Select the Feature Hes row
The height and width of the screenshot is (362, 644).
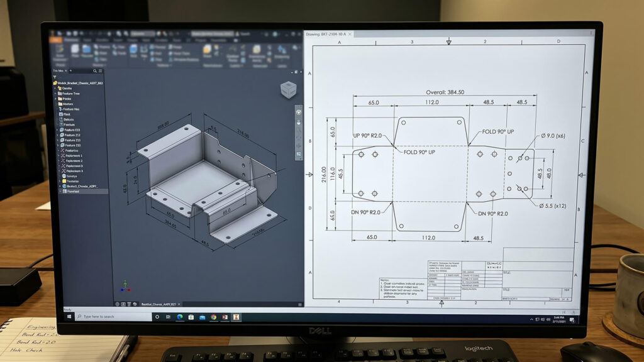[x=69, y=109]
